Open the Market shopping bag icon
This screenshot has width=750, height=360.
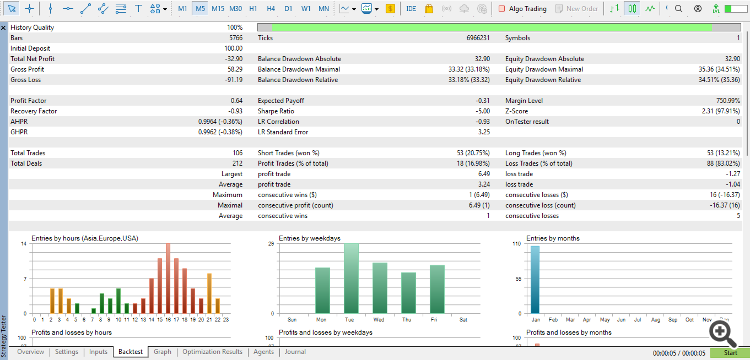[429, 8]
